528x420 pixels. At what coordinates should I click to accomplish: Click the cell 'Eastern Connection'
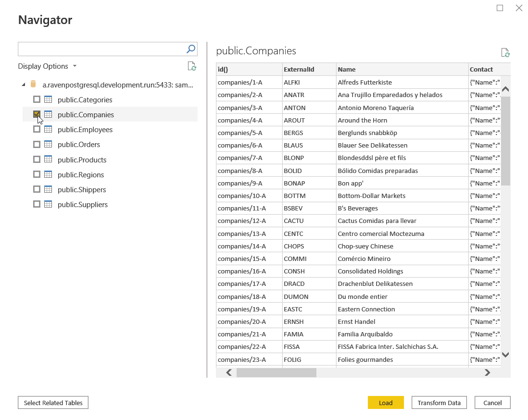point(402,309)
